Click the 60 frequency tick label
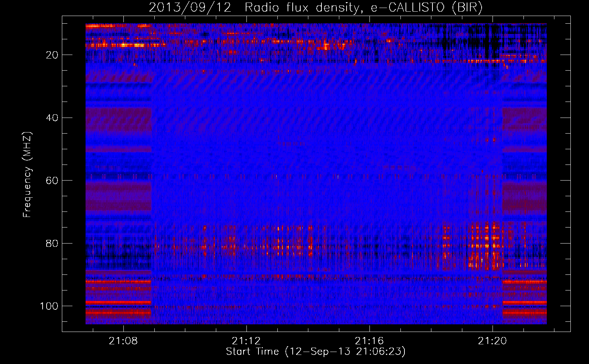This screenshot has width=589, height=364. point(52,181)
